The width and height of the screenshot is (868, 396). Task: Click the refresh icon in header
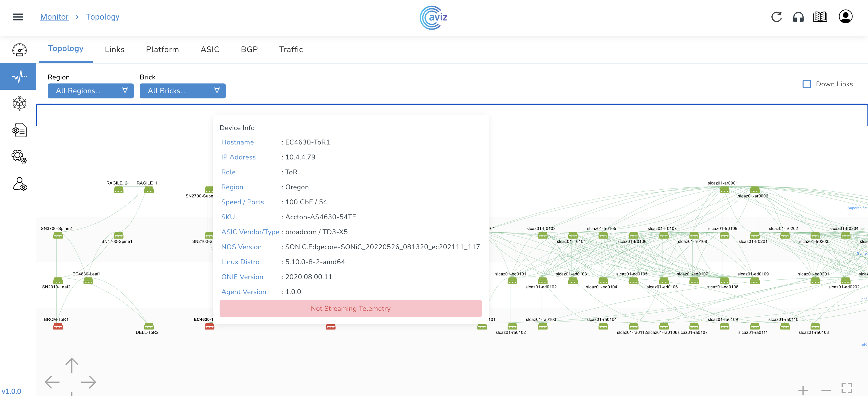pos(776,17)
